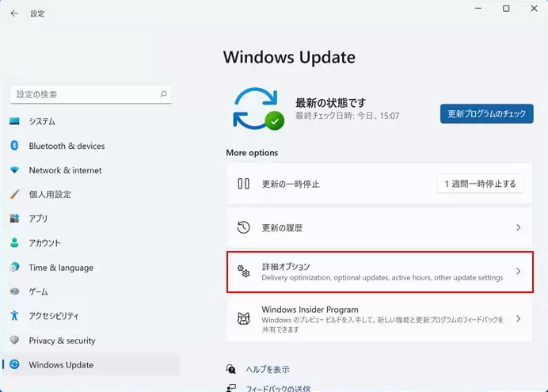Open Windows Insider Program row title

(x=310, y=310)
